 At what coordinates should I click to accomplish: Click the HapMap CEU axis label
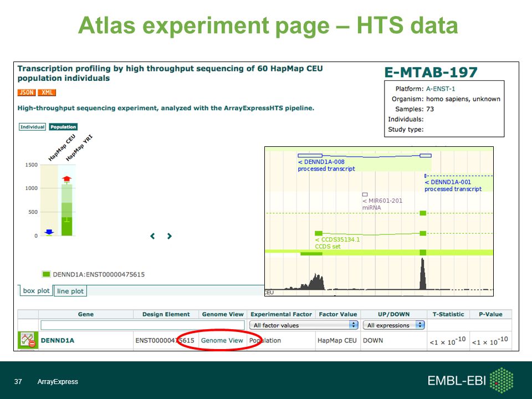pos(62,147)
